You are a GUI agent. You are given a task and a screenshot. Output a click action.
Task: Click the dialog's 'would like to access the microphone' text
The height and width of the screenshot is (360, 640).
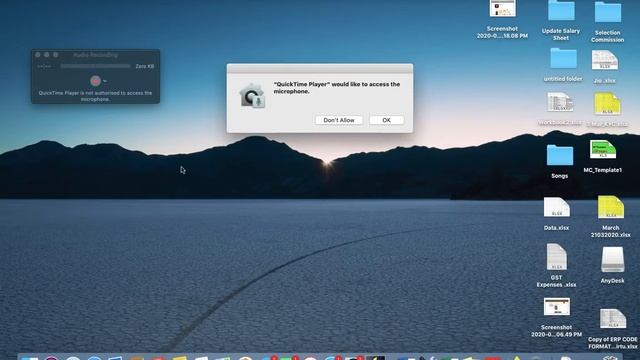click(337, 88)
